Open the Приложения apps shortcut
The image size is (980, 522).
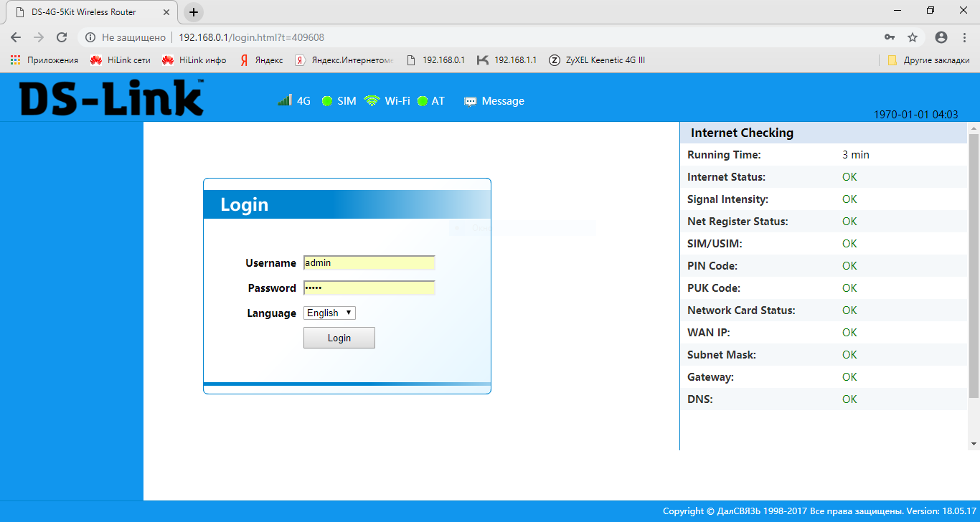pos(44,60)
